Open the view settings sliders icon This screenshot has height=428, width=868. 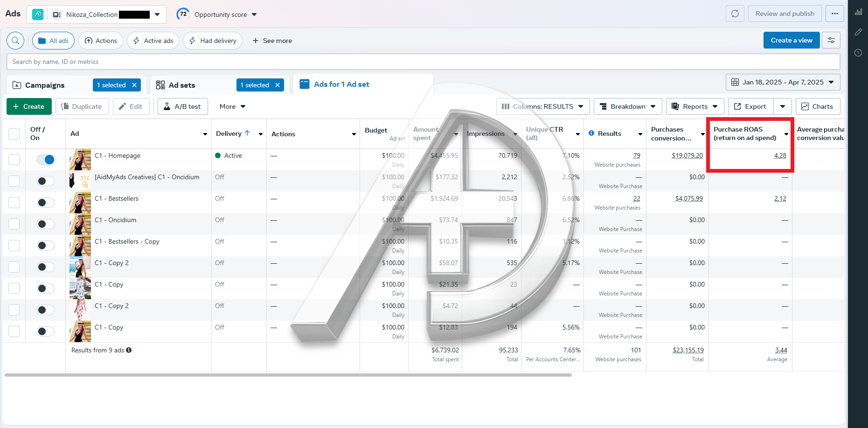click(x=831, y=41)
